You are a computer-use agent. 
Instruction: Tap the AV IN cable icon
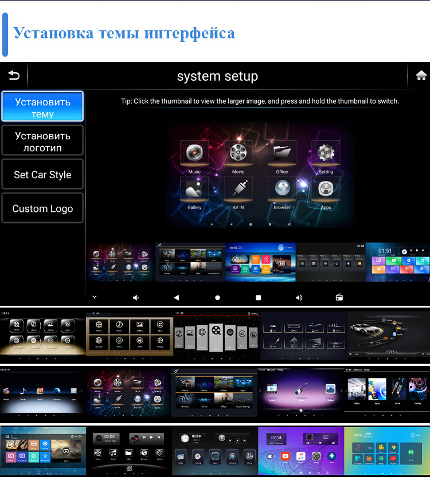(238, 190)
